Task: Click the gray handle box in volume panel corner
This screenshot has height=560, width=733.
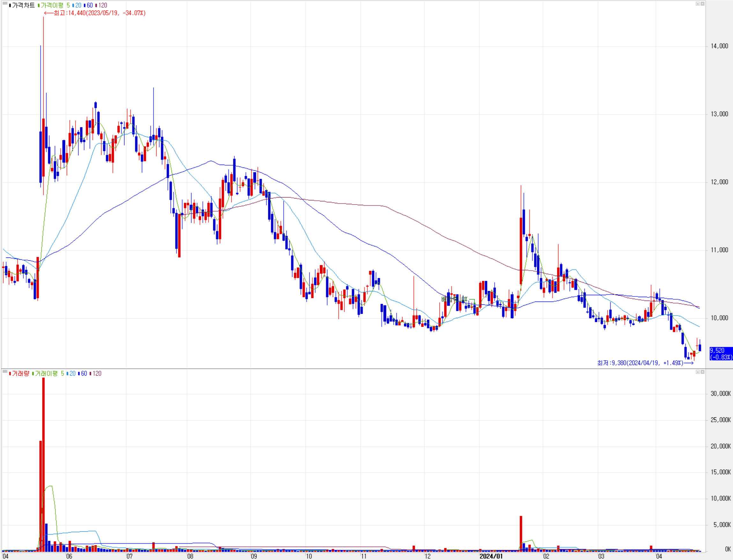Action: (x=5, y=371)
